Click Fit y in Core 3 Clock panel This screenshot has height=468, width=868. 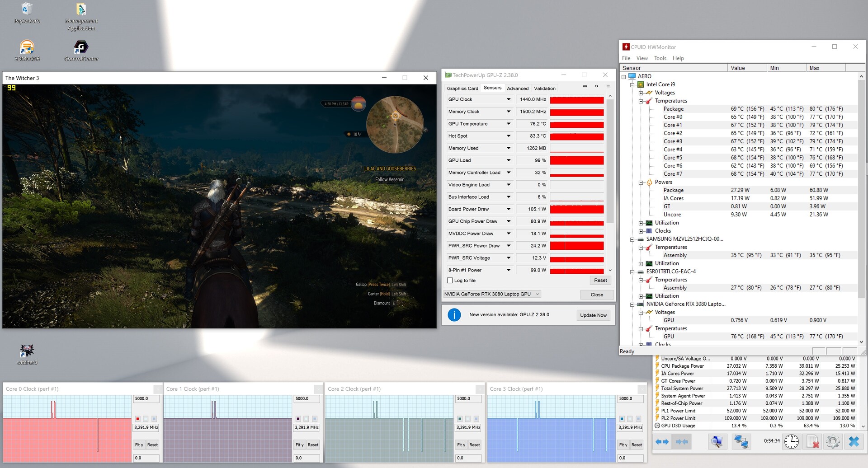tap(623, 445)
